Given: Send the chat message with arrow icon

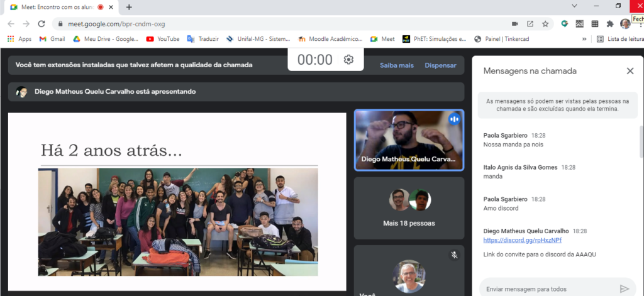Looking at the screenshot, I should 624,288.
